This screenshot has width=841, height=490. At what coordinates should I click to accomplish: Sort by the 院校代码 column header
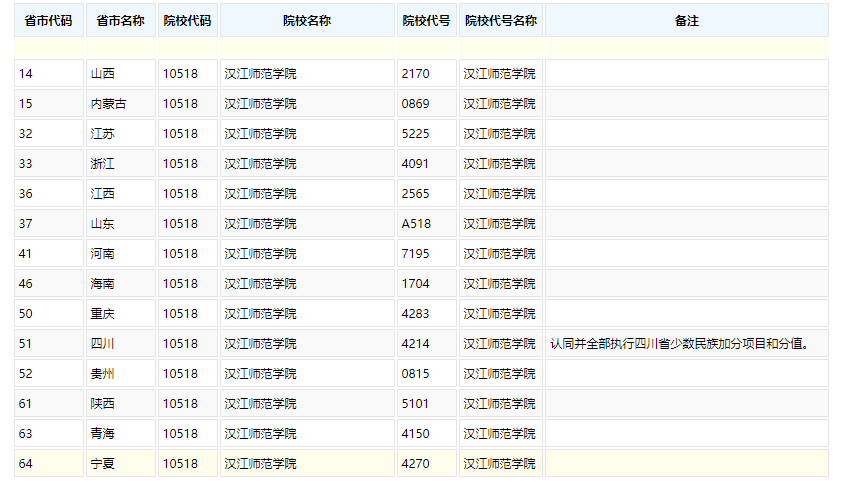coord(187,21)
